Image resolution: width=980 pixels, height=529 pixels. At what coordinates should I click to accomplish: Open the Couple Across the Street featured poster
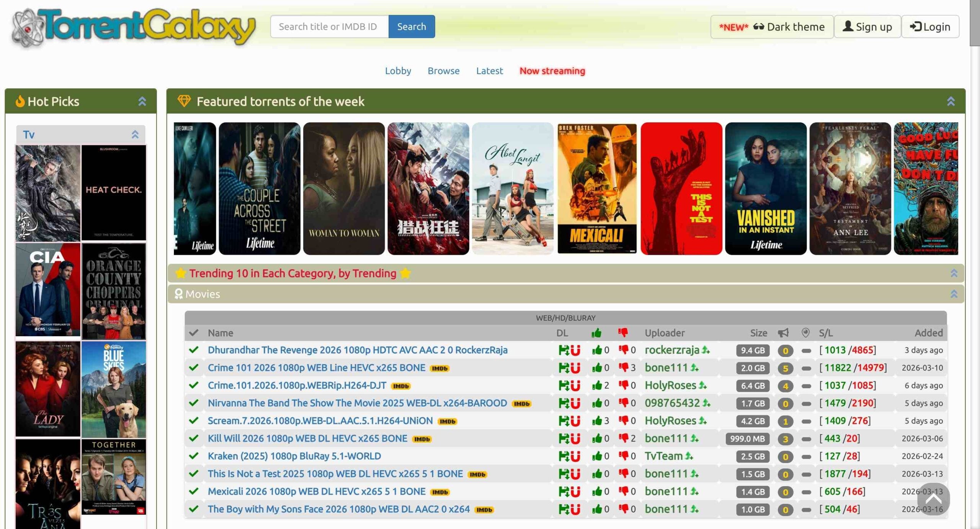[x=259, y=189]
